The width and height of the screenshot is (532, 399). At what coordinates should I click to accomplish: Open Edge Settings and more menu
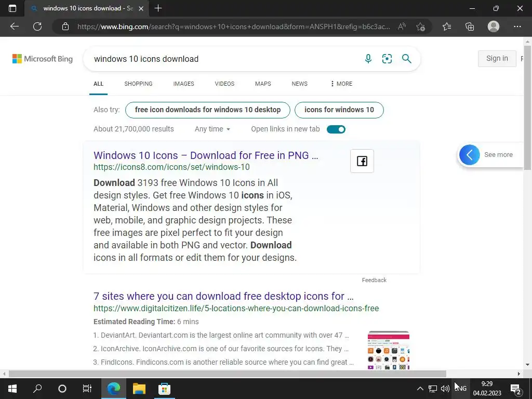pos(517,26)
